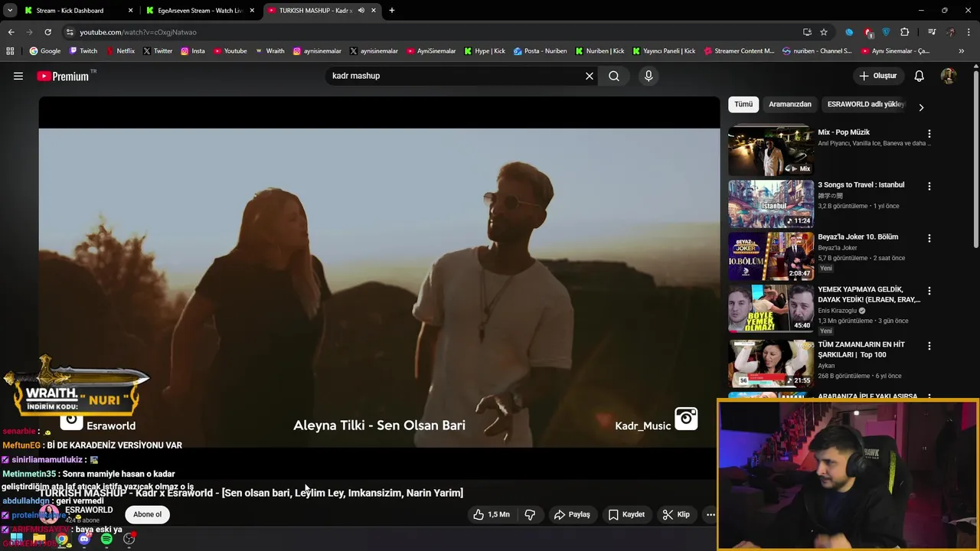Run search with the magnifier icon

(x=614, y=76)
